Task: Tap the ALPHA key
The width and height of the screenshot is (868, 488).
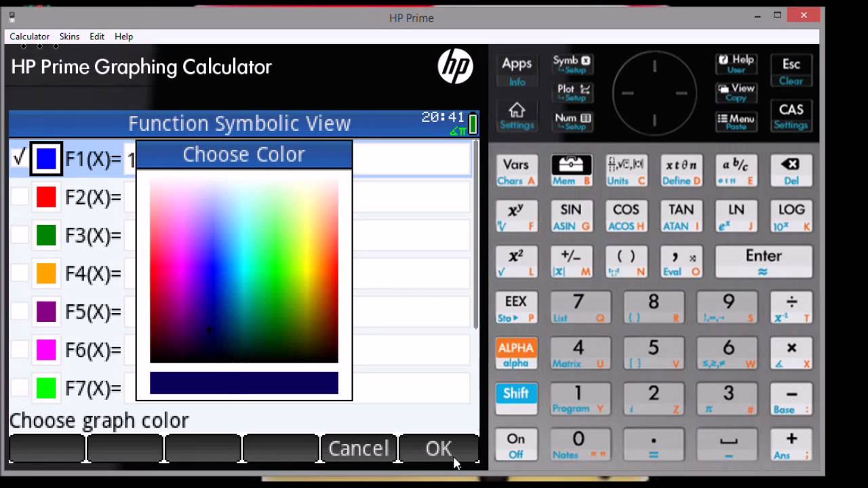Action: (516, 353)
